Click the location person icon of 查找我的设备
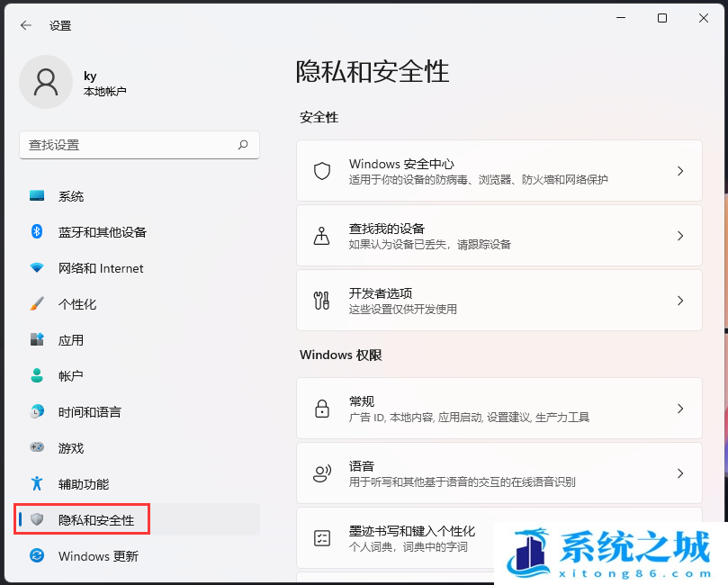This screenshot has height=585, width=728. [x=322, y=236]
